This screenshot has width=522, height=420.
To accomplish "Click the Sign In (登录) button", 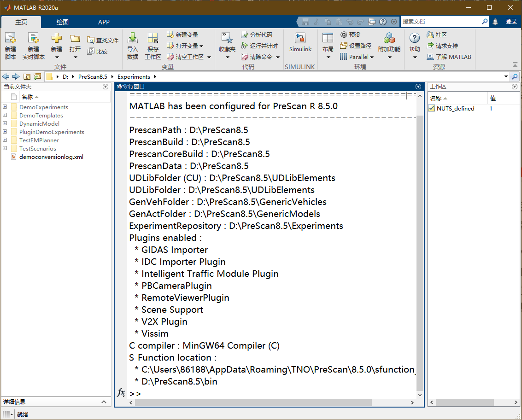I will click(511, 22).
